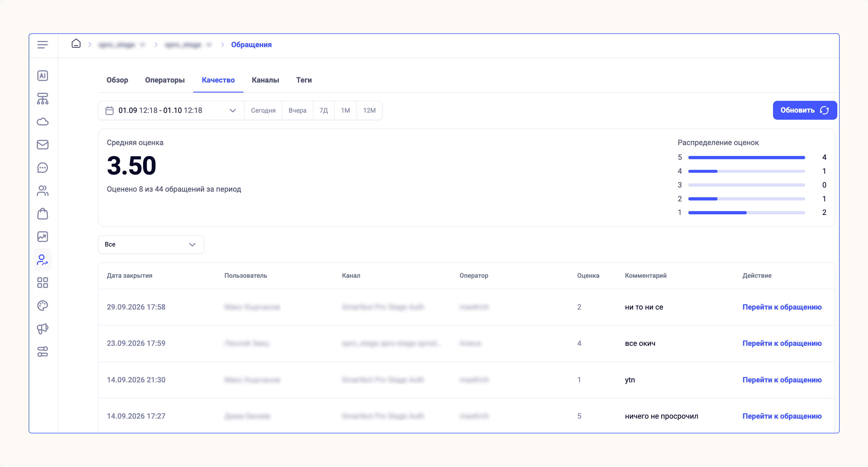
Task: Open the four-squares apps sidebar icon
Action: click(42, 282)
